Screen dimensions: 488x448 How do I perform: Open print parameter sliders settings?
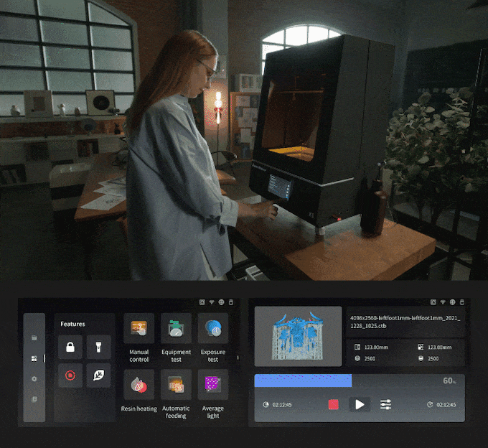pyautogui.click(x=385, y=404)
